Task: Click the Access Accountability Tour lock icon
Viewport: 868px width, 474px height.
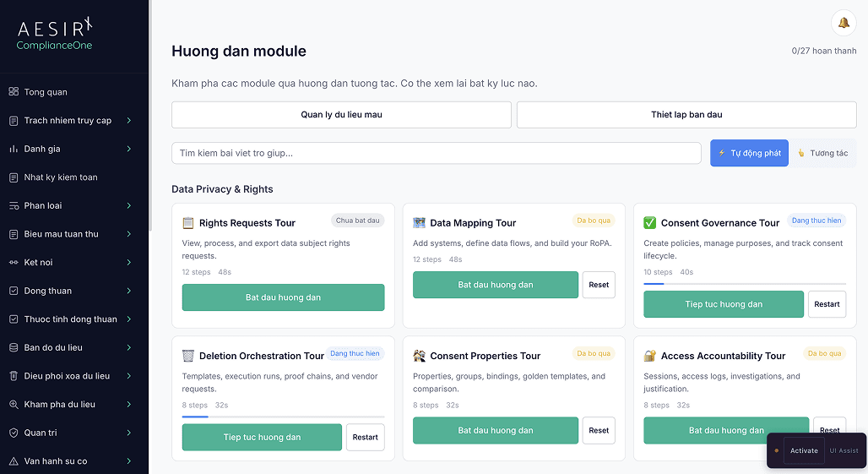Action: pos(649,356)
